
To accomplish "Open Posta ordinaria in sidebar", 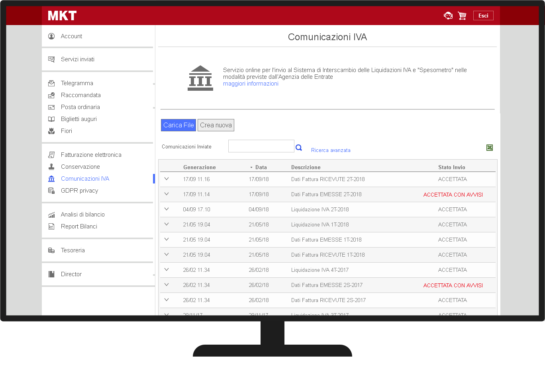I will [80, 107].
